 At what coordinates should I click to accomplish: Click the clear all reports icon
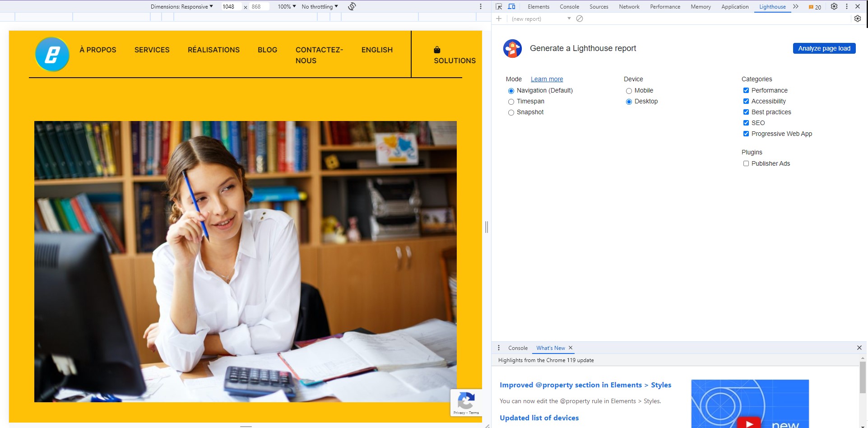tap(580, 19)
